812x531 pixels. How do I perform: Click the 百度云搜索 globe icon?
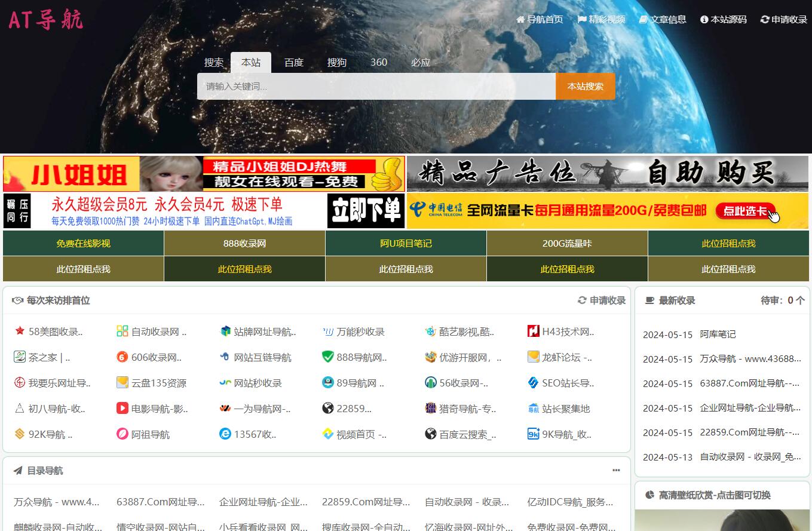431,434
